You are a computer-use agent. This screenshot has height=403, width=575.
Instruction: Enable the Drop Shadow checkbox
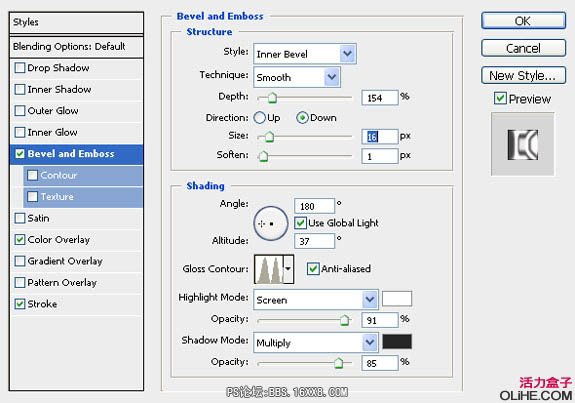(x=20, y=68)
